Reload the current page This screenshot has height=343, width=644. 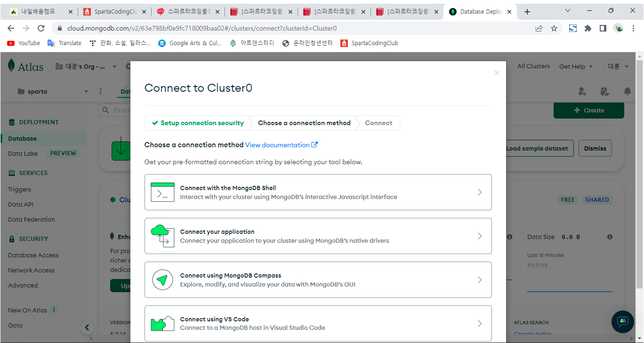41,28
